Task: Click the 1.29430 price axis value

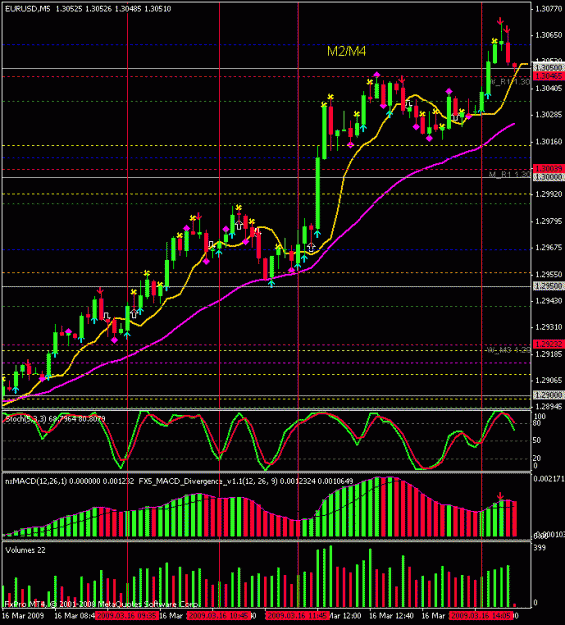Action: (548, 301)
